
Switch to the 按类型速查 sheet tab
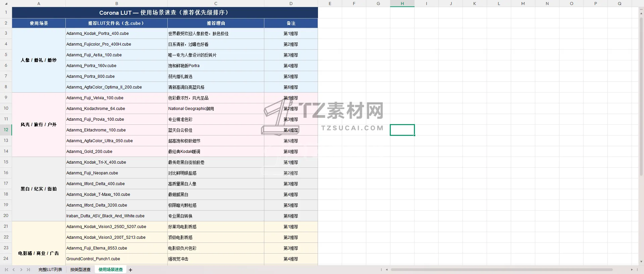[80, 270]
